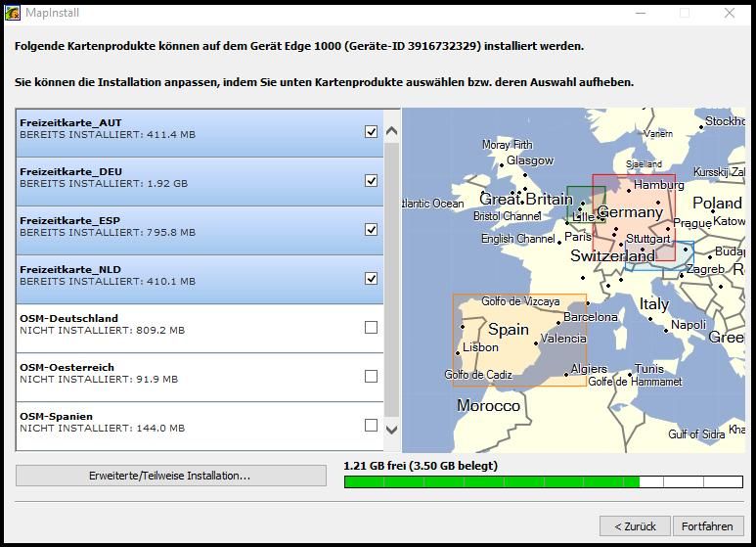Image resolution: width=756 pixels, height=547 pixels.
Task: Click the MapInstall app icon in title bar
Action: pyautogui.click(x=12, y=13)
